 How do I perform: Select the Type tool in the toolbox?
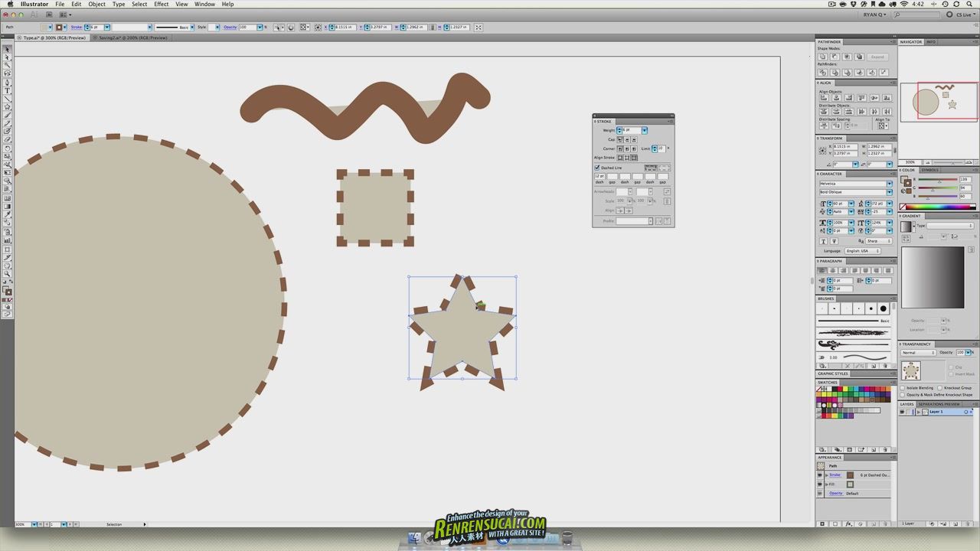[x=8, y=90]
